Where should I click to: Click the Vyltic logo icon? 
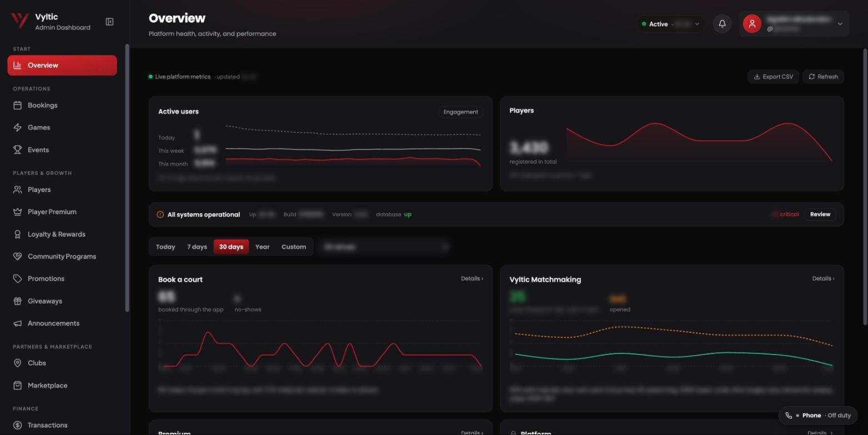pyautogui.click(x=20, y=21)
